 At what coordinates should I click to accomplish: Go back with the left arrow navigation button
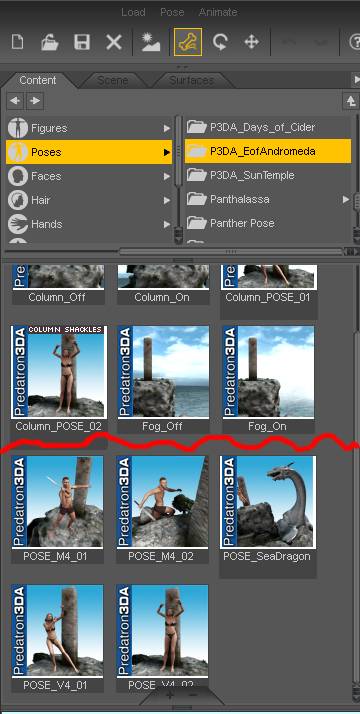coord(16,101)
